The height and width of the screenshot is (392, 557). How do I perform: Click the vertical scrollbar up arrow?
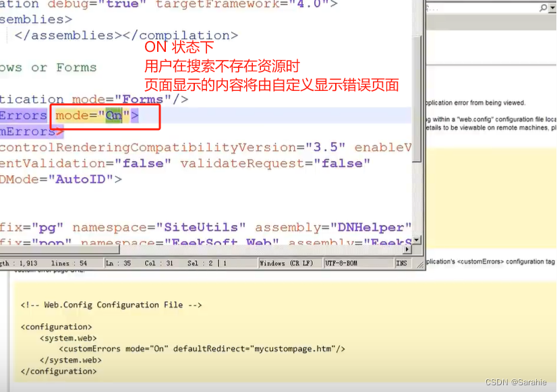tap(417, 3)
